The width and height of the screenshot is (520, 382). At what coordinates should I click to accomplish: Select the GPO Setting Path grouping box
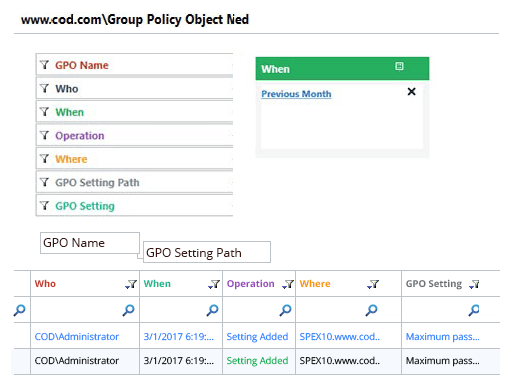click(207, 252)
